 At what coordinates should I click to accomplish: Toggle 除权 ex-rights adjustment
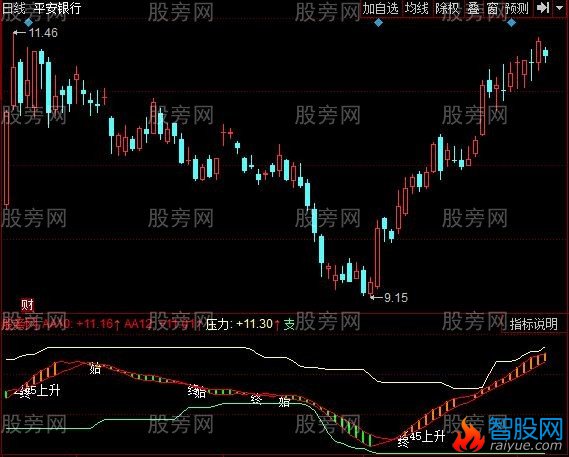447,8
